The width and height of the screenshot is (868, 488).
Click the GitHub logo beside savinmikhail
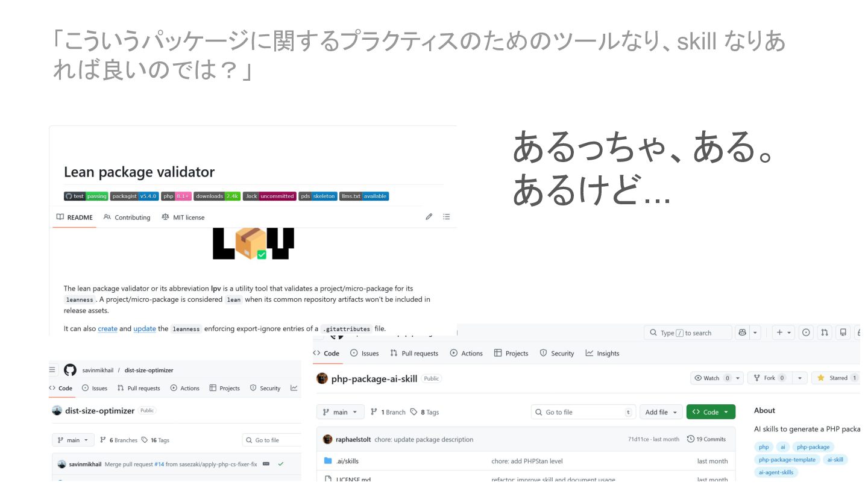point(70,370)
